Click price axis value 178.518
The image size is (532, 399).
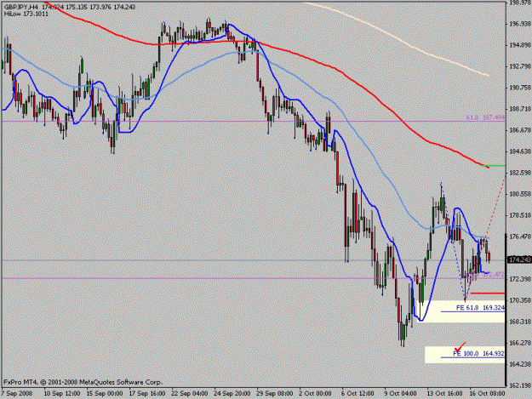click(x=520, y=215)
